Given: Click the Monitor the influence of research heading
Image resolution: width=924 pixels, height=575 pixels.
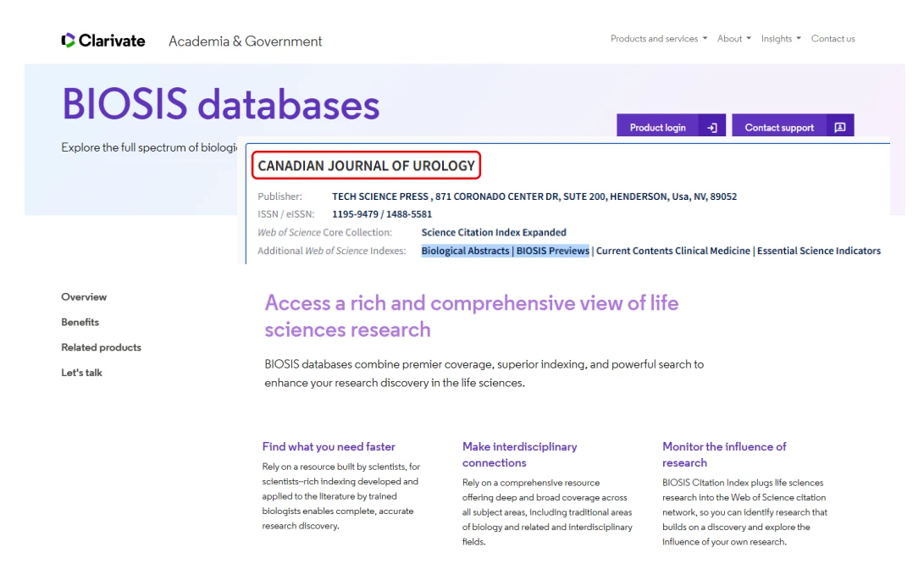Looking at the screenshot, I should pyautogui.click(x=724, y=455).
